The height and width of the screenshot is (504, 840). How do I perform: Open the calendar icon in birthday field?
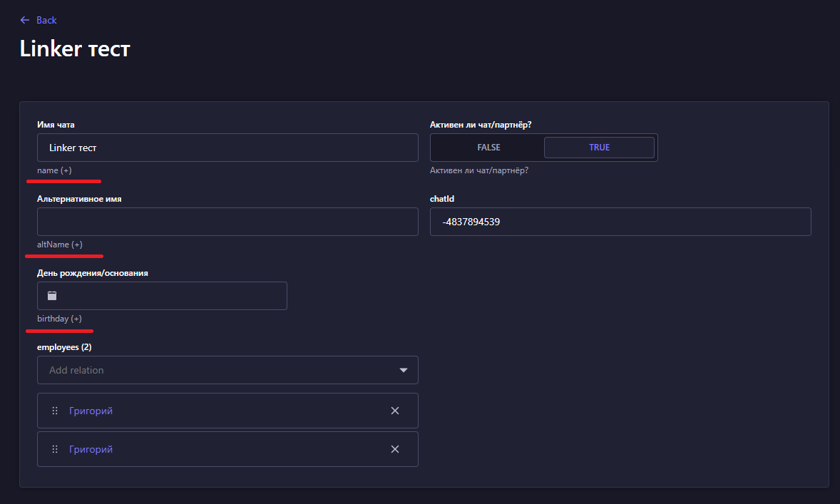click(x=52, y=296)
